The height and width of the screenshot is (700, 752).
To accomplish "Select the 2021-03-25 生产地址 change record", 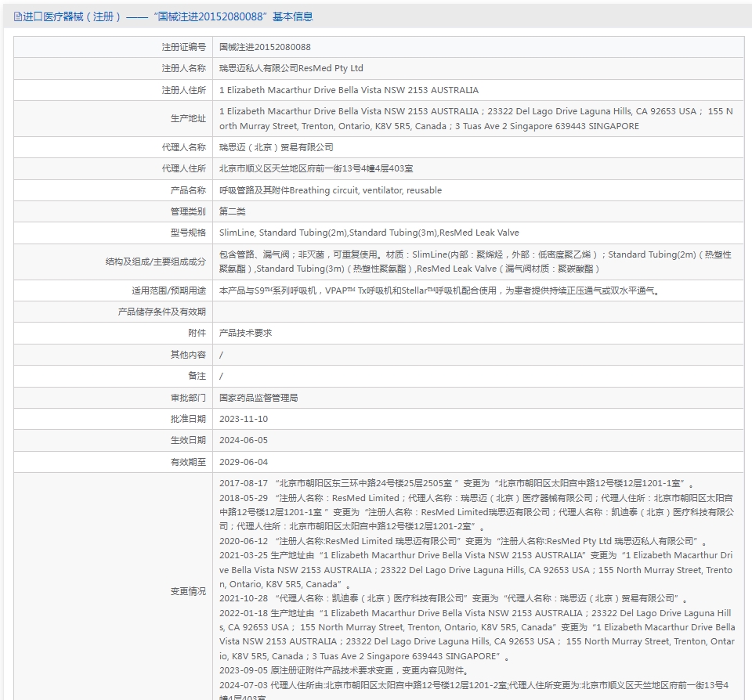I will click(x=475, y=569).
